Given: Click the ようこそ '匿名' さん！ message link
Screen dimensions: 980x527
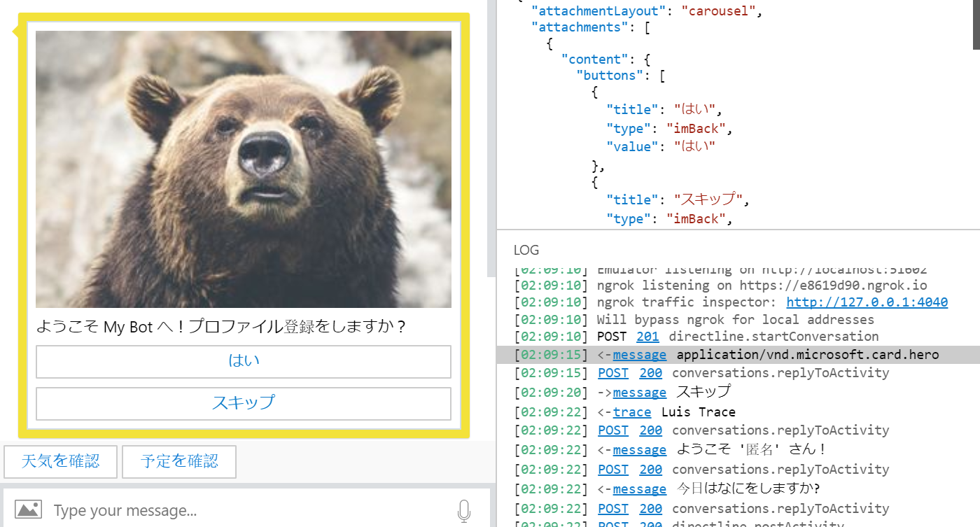Looking at the screenshot, I should click(x=639, y=449).
